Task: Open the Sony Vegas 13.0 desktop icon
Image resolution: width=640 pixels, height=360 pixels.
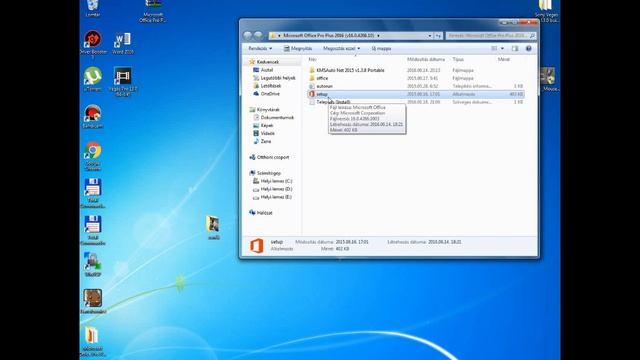Action: pyautogui.click(x=547, y=11)
